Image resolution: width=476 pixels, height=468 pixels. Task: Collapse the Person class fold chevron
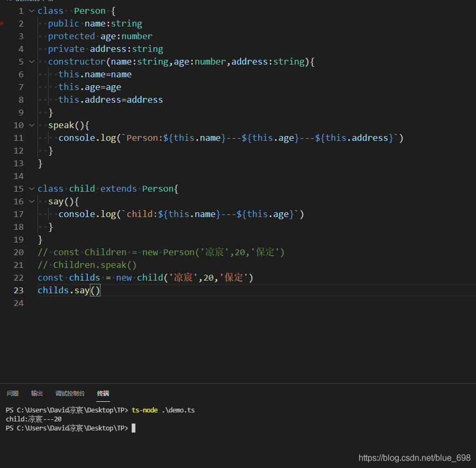(x=32, y=11)
